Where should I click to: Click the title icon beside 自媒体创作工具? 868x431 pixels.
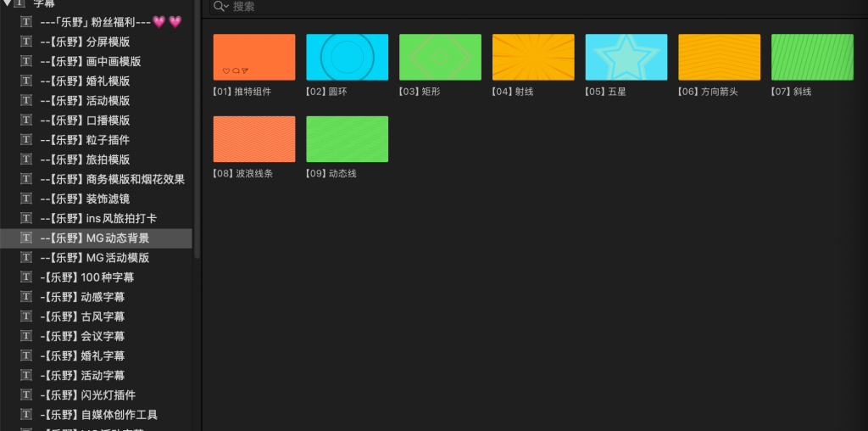tap(26, 414)
